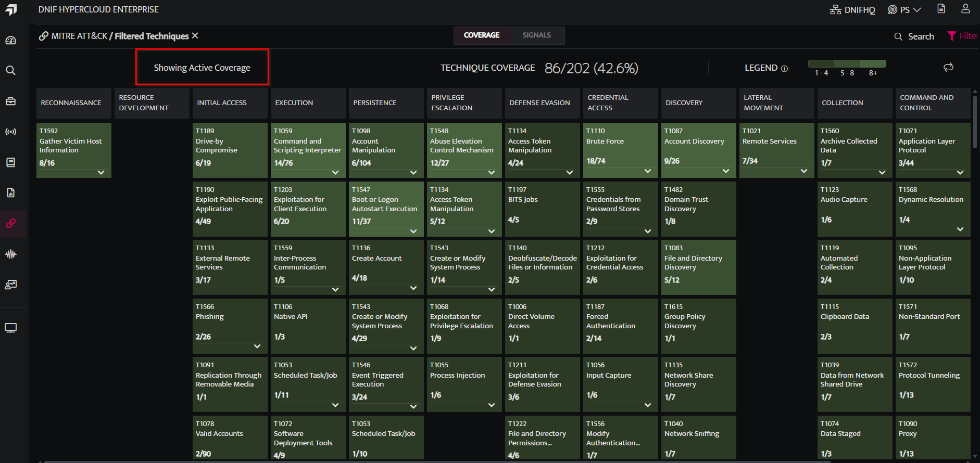Viewport: 980px width, 463px height.
Task: Open the list document icon in sidebar
Action: point(11,162)
